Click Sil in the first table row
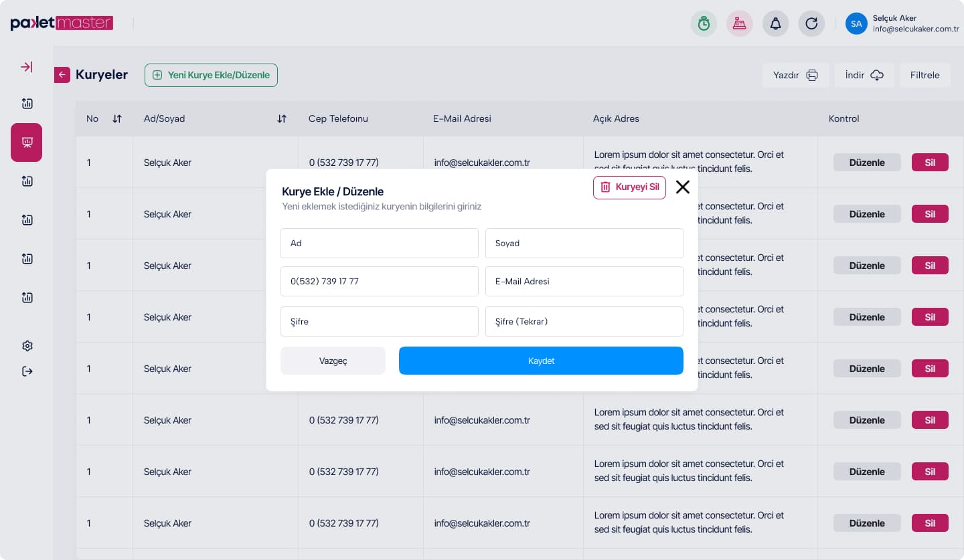 click(x=930, y=163)
